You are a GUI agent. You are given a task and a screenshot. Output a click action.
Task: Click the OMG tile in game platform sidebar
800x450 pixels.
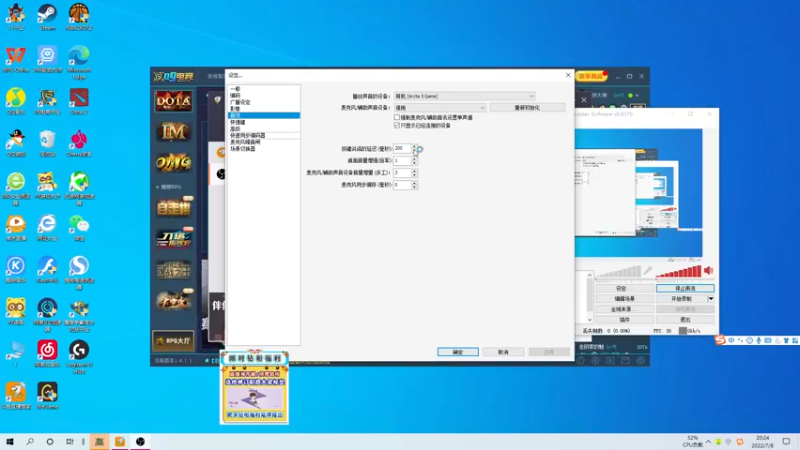[x=173, y=162]
